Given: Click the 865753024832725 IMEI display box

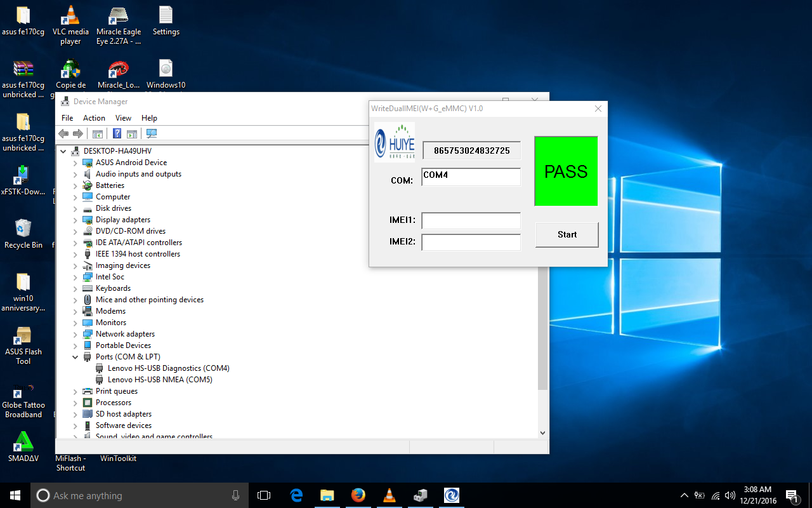Looking at the screenshot, I should point(471,150).
